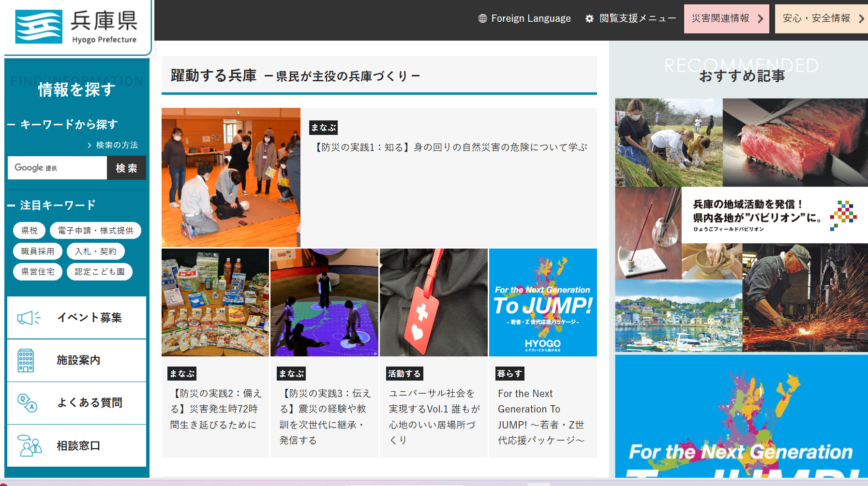
Task: Open the 閲覧支援メニュー menu
Action: 637,18
